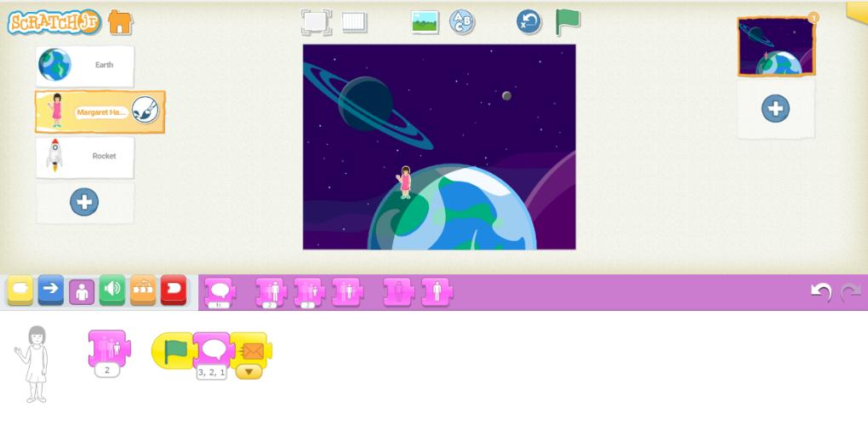Select the first page thumbnail
This screenshot has height=443, width=868.
(x=775, y=47)
